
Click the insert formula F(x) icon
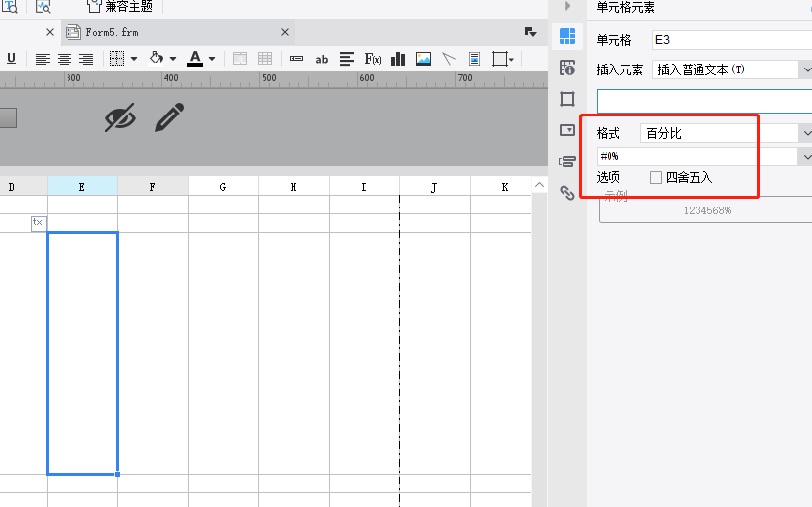[372, 59]
